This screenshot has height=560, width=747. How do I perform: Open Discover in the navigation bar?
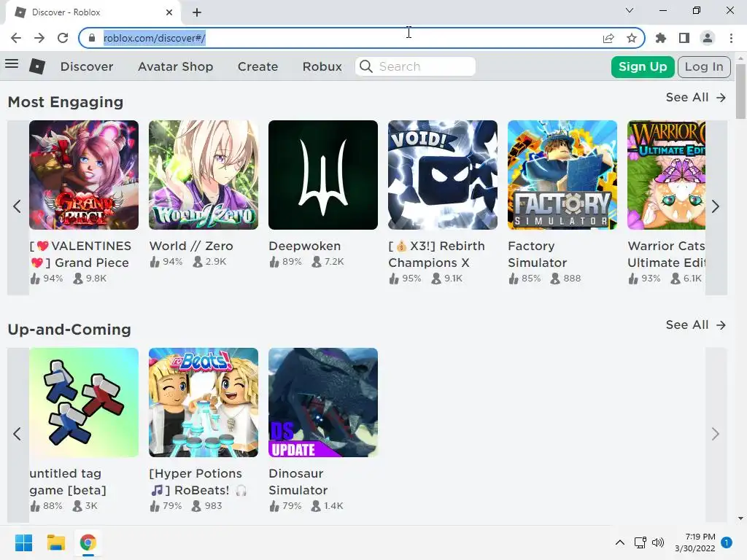point(87,66)
